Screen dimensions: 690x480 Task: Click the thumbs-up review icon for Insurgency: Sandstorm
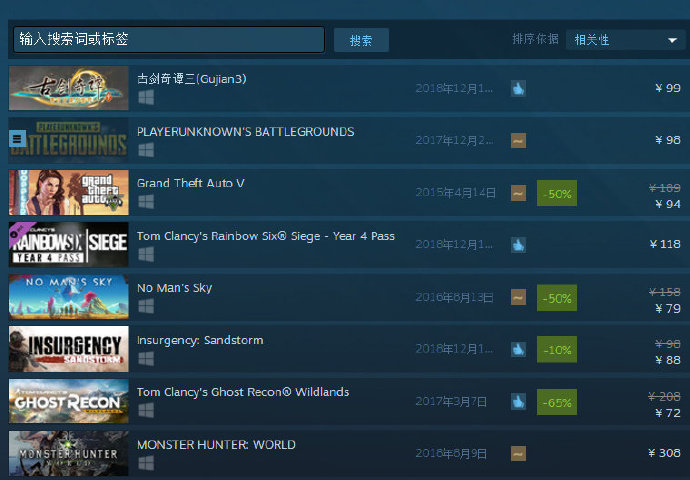pyautogui.click(x=518, y=349)
